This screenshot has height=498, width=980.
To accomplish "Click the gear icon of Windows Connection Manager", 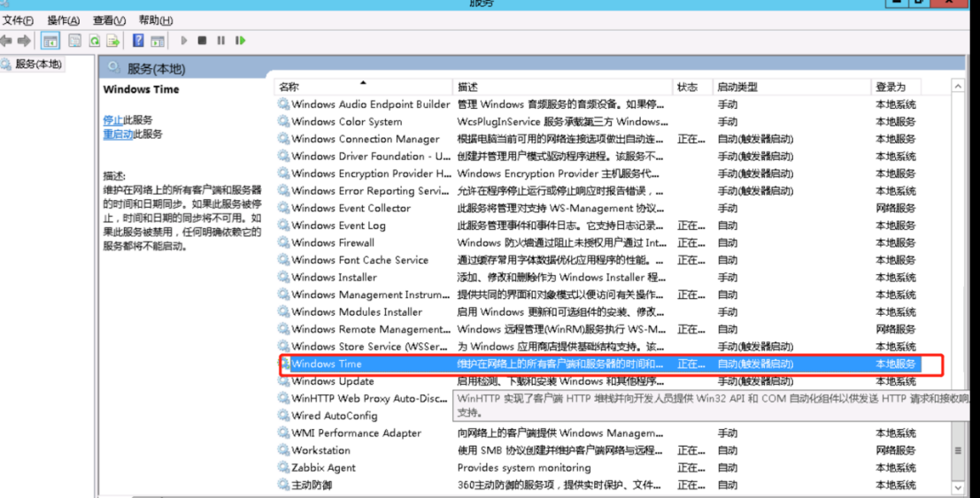I will [284, 139].
